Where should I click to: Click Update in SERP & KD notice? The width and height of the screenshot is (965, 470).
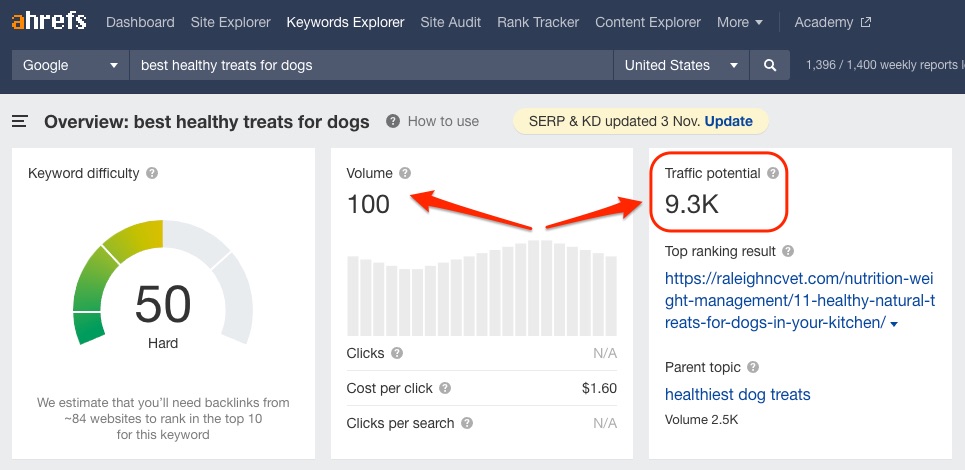[x=729, y=121]
